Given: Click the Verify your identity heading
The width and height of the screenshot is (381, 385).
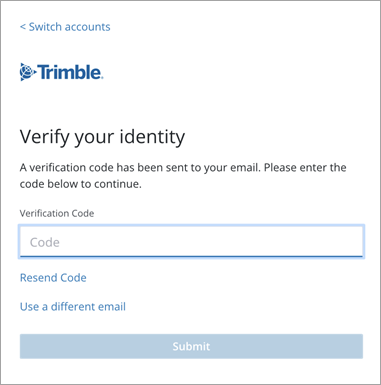Looking at the screenshot, I should [102, 137].
